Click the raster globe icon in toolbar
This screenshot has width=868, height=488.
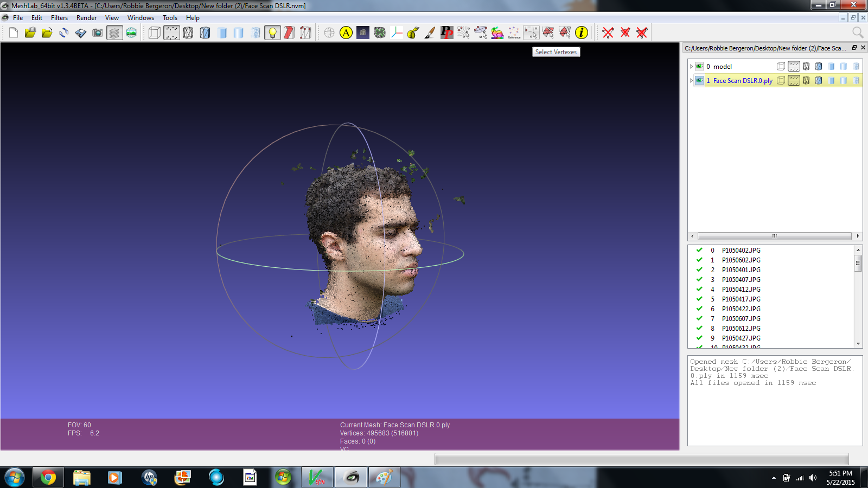click(x=131, y=33)
